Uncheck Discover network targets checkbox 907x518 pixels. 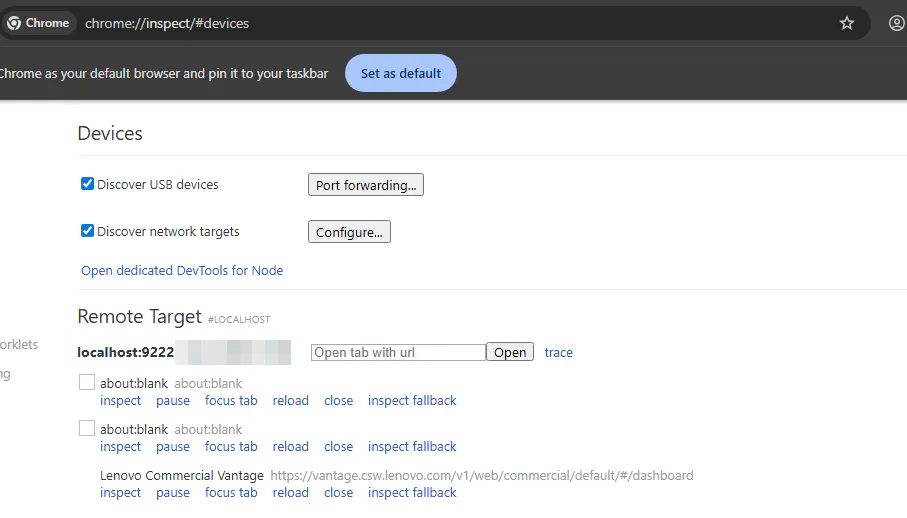88,231
